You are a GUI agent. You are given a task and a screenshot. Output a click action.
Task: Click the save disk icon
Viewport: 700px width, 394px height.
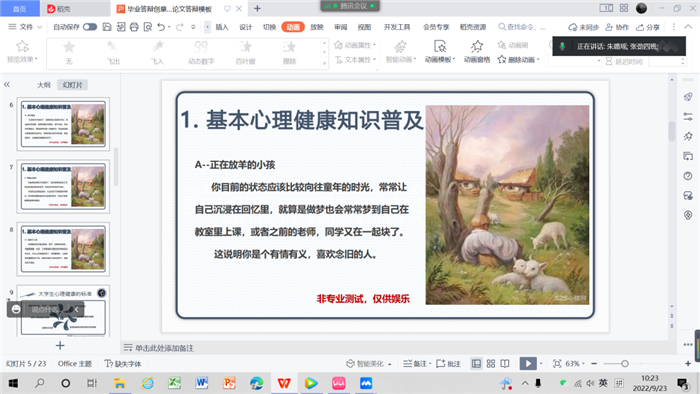tap(107, 27)
